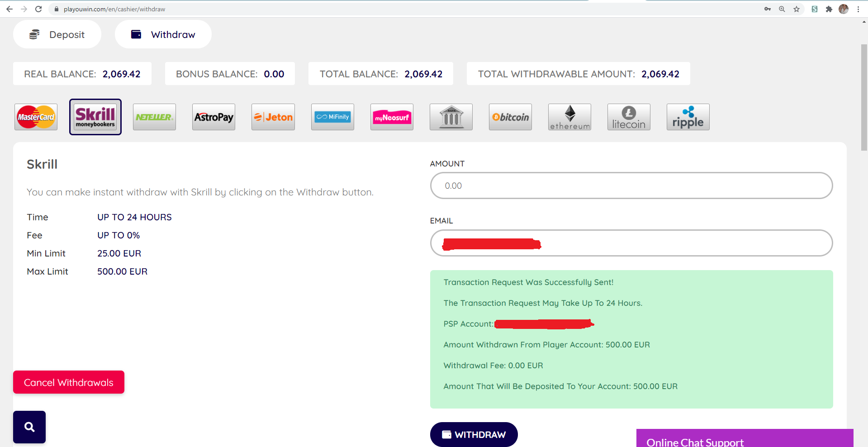Image resolution: width=868 pixels, height=447 pixels.
Task: Select Skrill moneybookers payment method
Action: click(95, 117)
